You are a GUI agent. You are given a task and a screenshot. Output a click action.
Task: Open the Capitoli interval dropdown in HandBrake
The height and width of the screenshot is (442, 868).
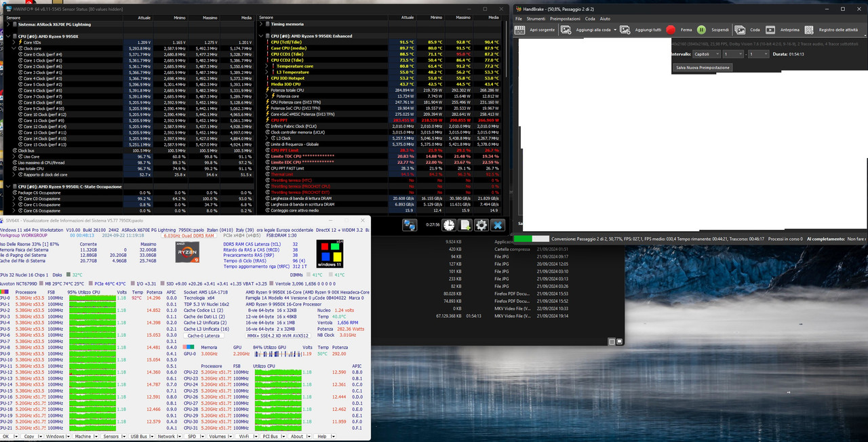click(706, 54)
